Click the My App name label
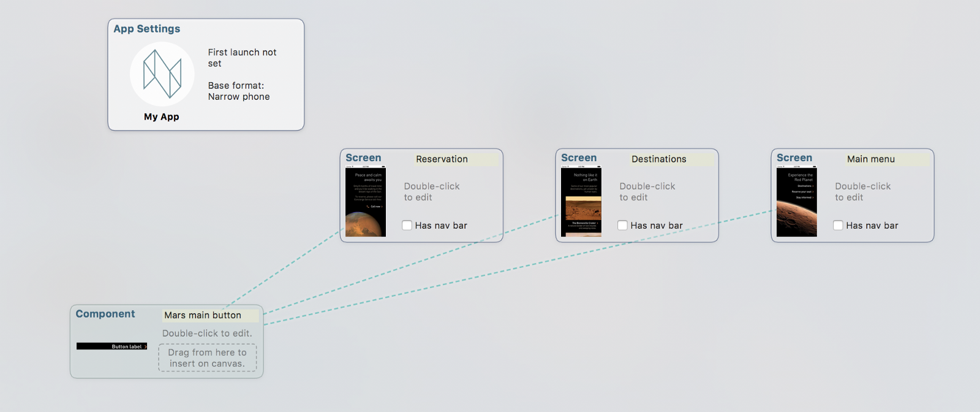The height and width of the screenshot is (412, 980). pyautogui.click(x=162, y=116)
